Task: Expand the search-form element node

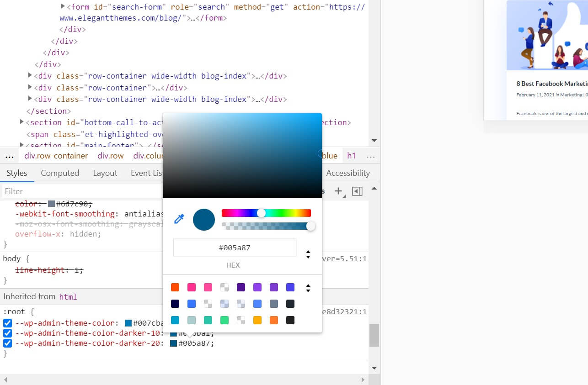Action: 63,7
